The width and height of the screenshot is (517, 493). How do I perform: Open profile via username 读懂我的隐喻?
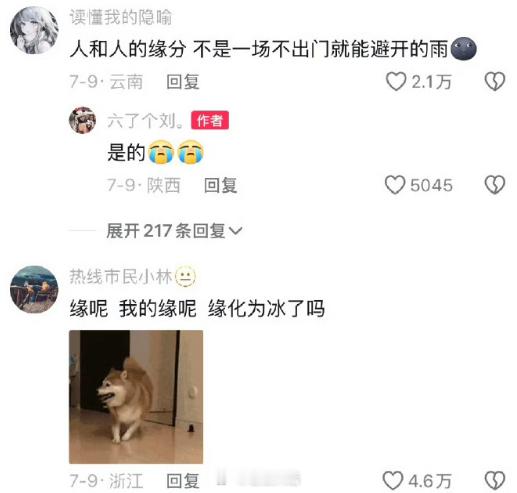click(x=121, y=17)
